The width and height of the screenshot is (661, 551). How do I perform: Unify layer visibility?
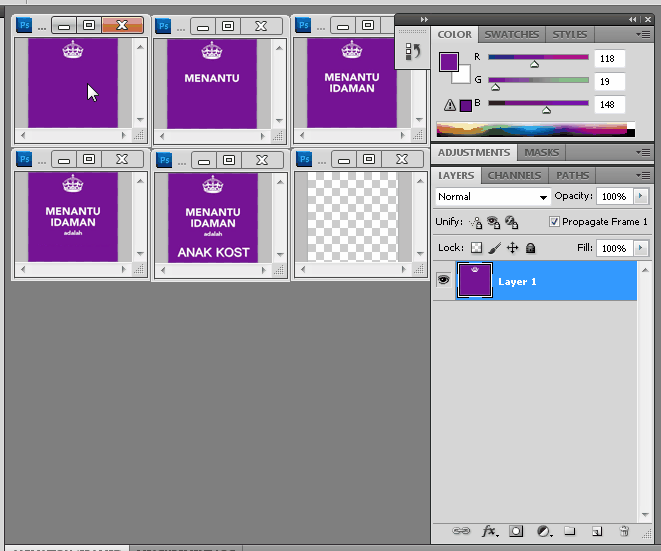[493, 222]
